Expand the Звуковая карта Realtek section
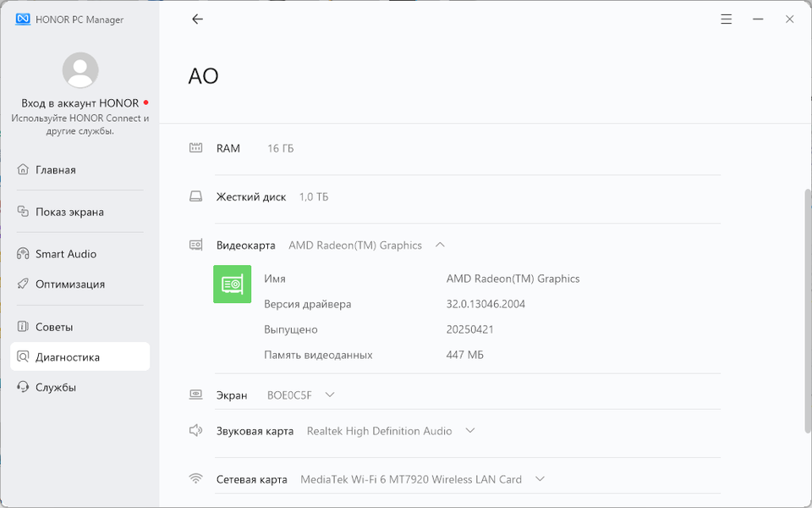812x508 pixels. coord(470,431)
